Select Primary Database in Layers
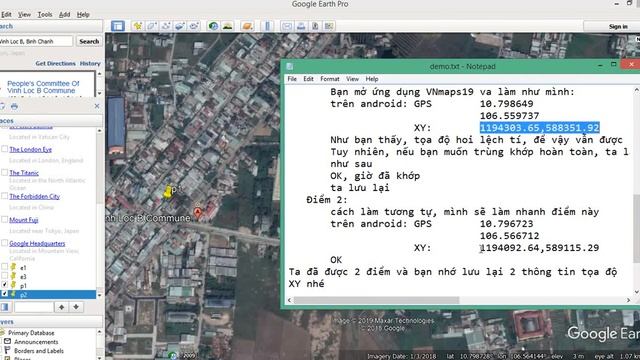This screenshot has height=360, width=640. point(31,333)
